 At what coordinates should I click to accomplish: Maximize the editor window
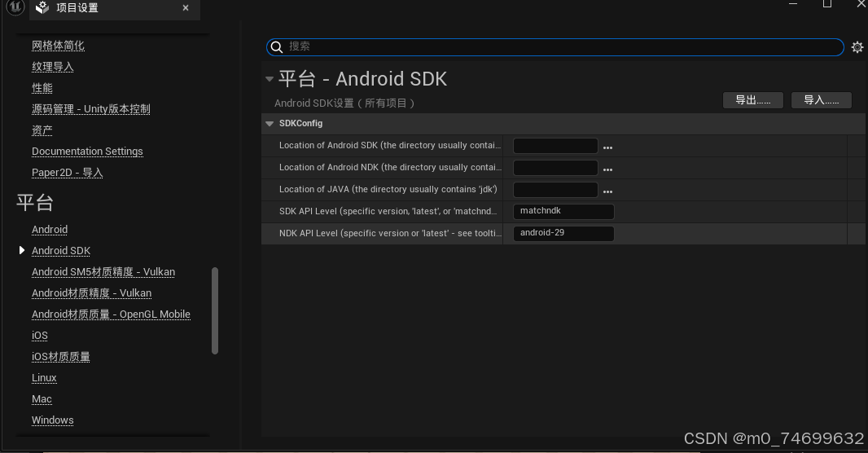pyautogui.click(x=827, y=4)
